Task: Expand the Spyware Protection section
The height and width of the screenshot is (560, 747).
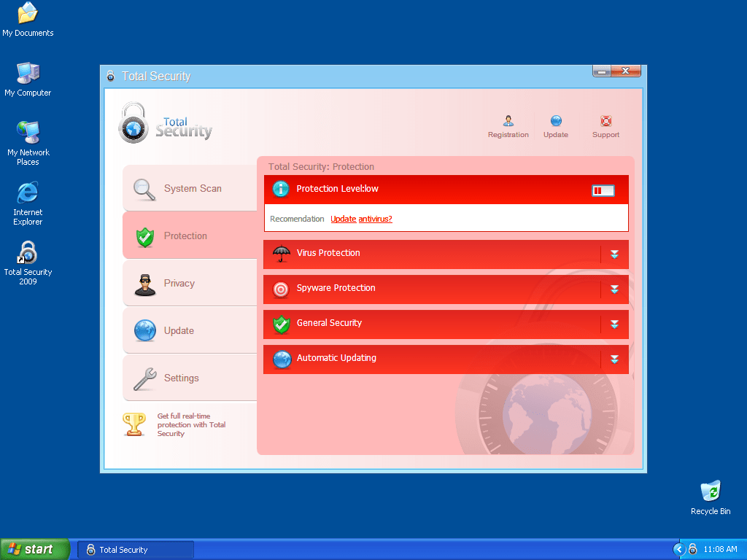Action: [x=614, y=289]
